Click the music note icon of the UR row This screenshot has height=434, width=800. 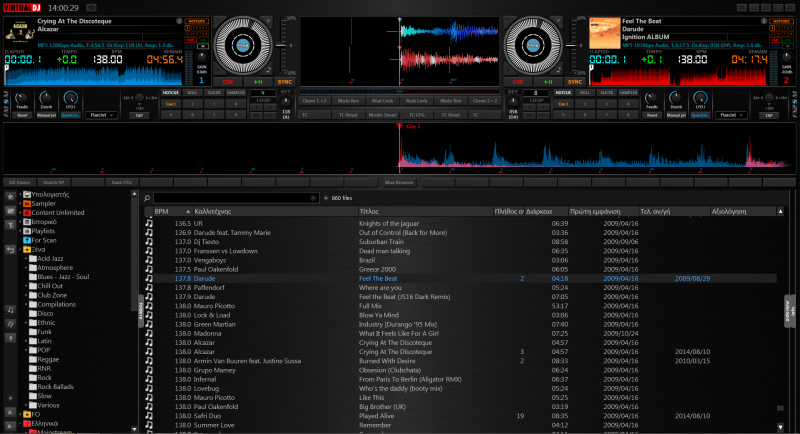coord(149,223)
